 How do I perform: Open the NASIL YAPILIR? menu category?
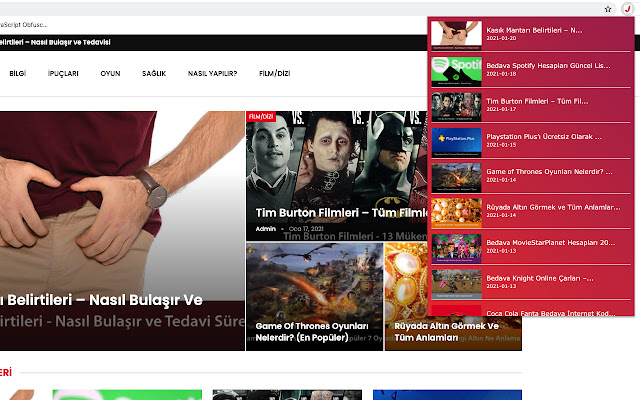[x=212, y=73]
